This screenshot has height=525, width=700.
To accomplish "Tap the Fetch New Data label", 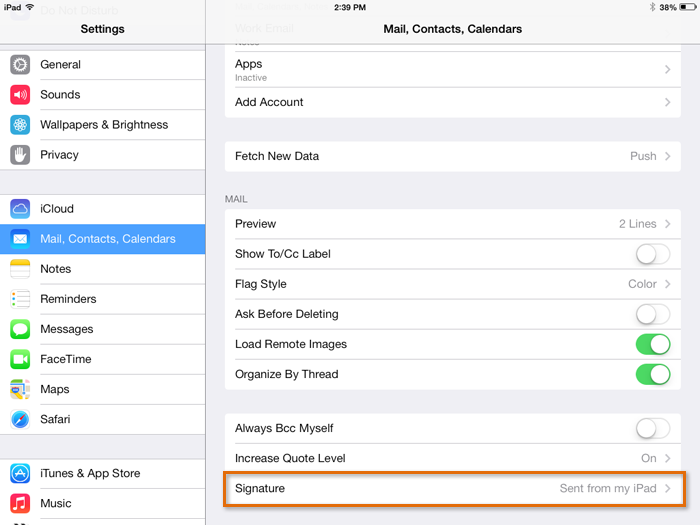I will coord(277,156).
